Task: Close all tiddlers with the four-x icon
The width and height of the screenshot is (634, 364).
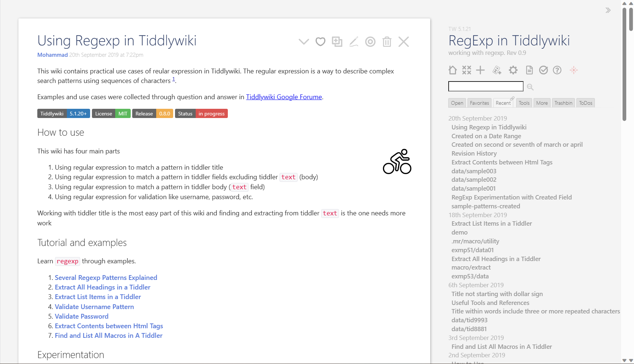Action: coord(467,70)
